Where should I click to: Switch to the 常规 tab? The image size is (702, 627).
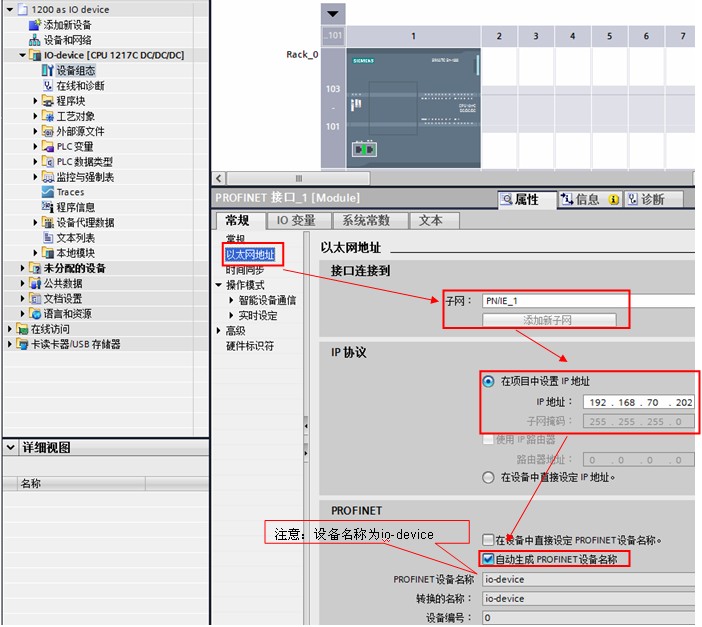pyautogui.click(x=238, y=220)
